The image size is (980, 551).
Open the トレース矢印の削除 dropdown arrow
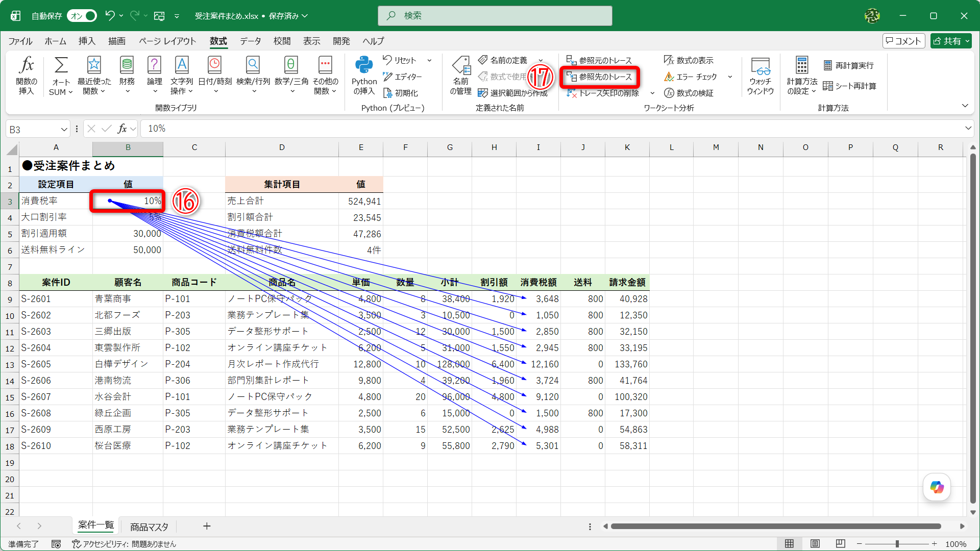point(652,93)
